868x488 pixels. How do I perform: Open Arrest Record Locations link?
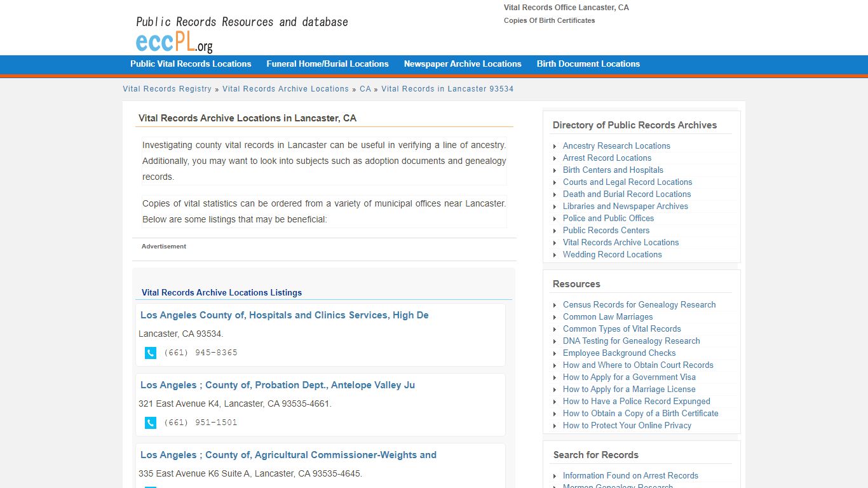click(x=607, y=158)
